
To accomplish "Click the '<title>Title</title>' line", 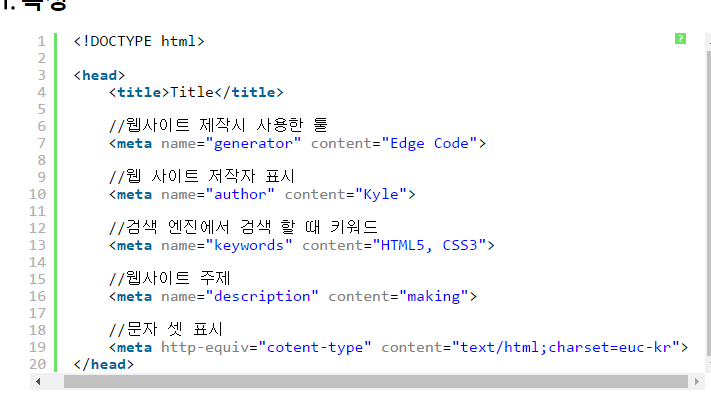I will pos(196,92).
